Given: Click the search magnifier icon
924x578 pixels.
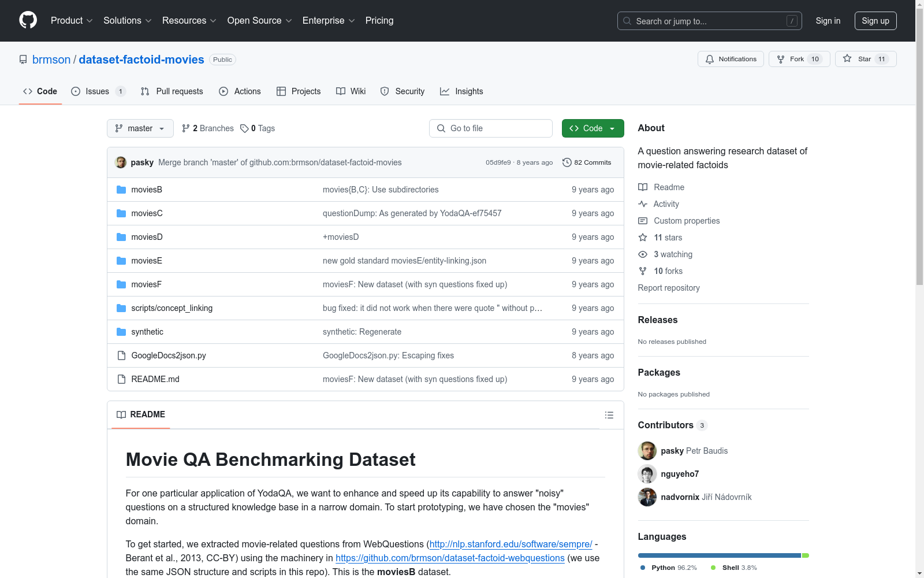Looking at the screenshot, I should point(627,21).
